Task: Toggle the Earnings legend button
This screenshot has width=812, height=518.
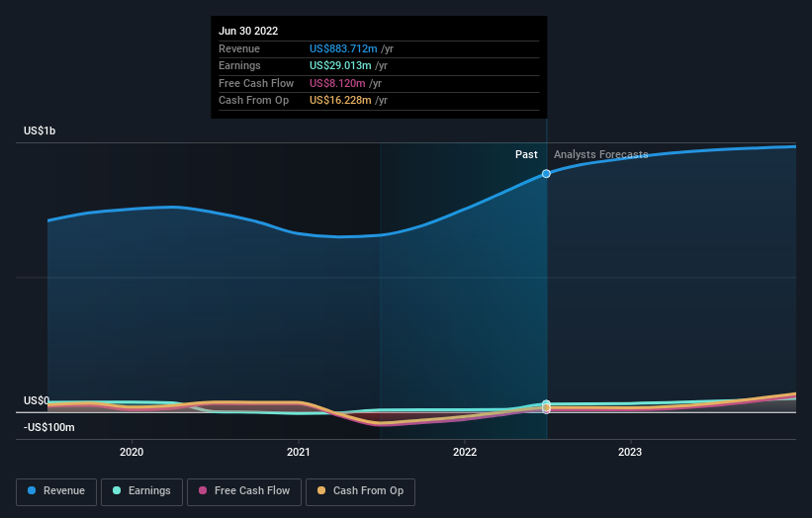Action: (x=141, y=491)
